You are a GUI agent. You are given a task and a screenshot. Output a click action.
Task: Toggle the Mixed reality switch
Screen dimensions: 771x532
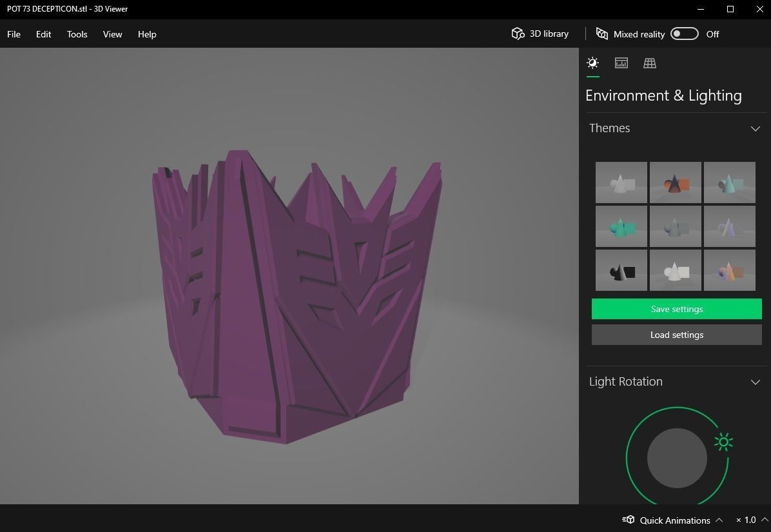[x=685, y=34]
